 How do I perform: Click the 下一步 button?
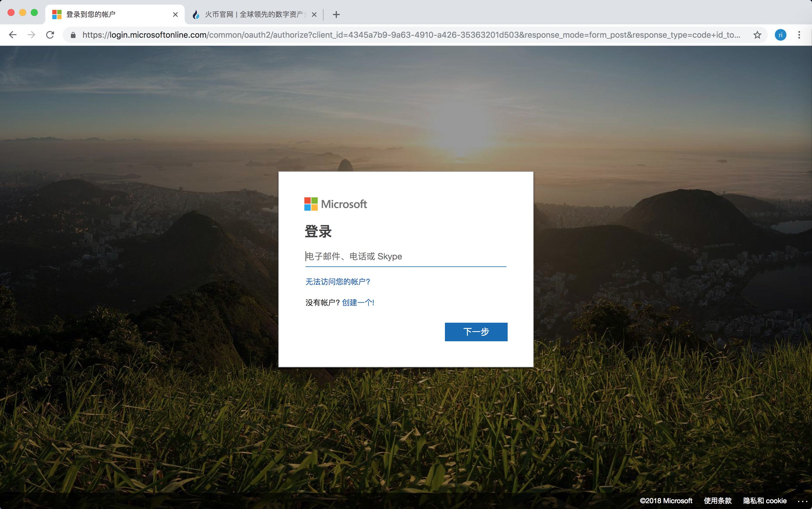click(x=476, y=332)
